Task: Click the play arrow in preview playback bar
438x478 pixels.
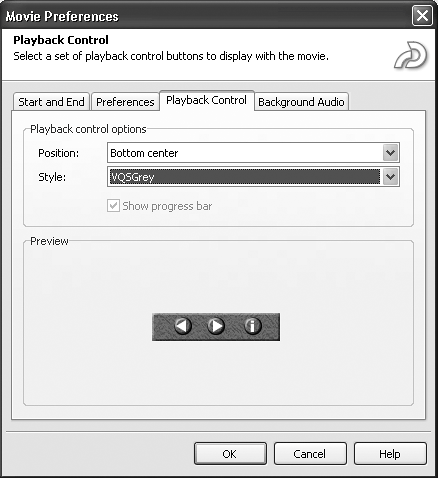Action: click(x=216, y=326)
